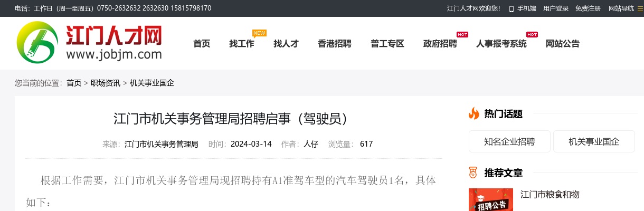The height and width of the screenshot is (211, 644).
Task: Open the 手机端 mobile phone icon link
Action: pos(512,8)
